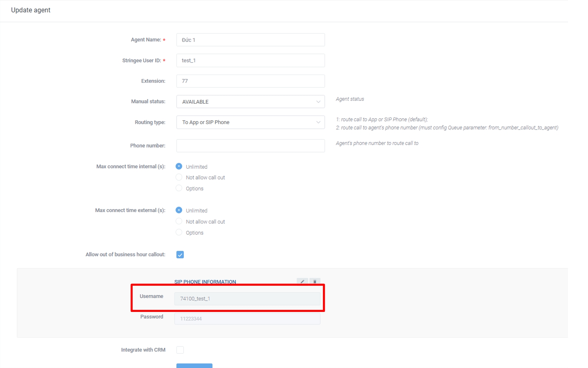Select Unlimited for max connect time internal
Viewport: 588px width, 368px height.
coord(179,166)
